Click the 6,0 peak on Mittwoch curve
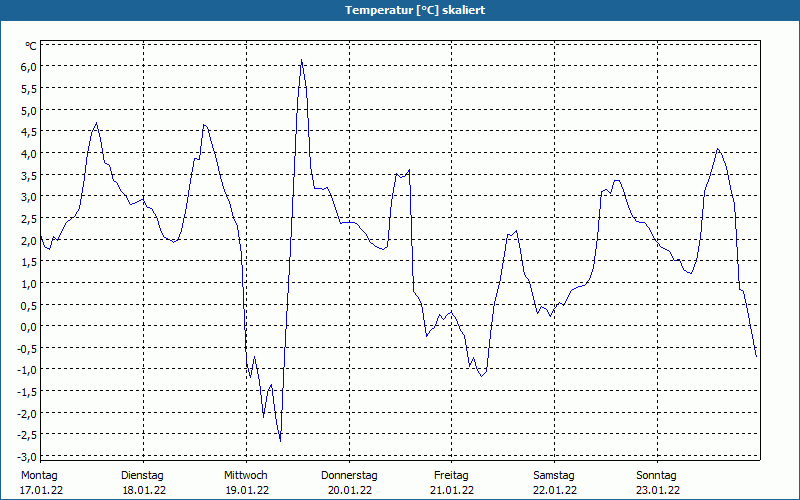Image resolution: width=800 pixels, height=500 pixels. coord(302,60)
